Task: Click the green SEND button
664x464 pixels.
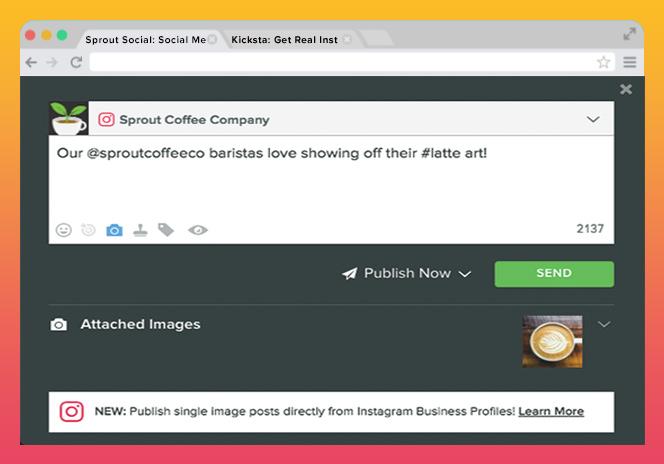Action: (554, 274)
